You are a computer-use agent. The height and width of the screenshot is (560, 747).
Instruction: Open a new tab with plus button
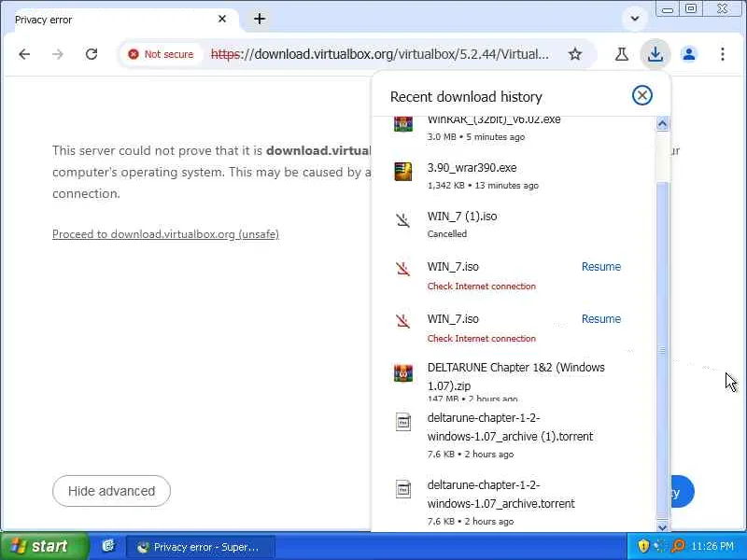click(260, 19)
